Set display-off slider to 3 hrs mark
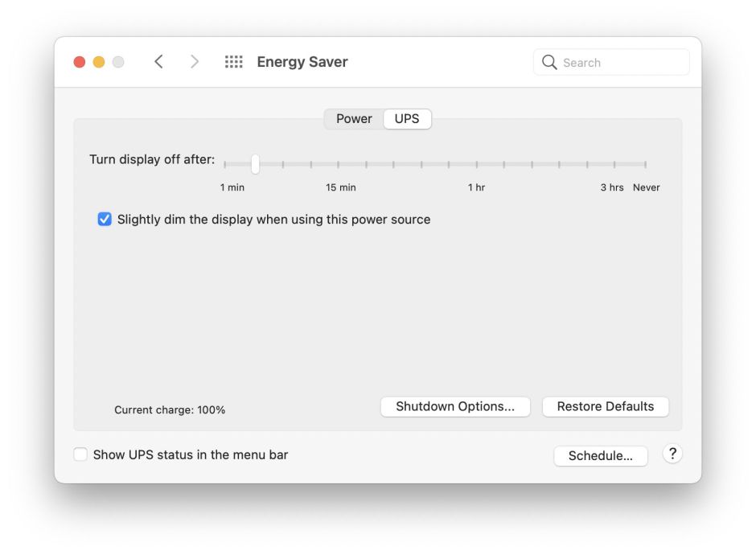The image size is (756, 555). [x=615, y=164]
